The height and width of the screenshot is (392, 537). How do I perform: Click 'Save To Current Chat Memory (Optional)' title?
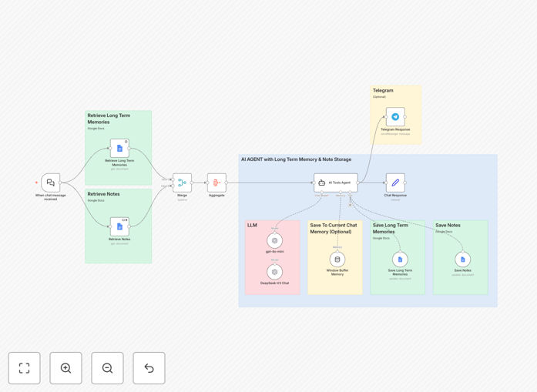click(334, 229)
